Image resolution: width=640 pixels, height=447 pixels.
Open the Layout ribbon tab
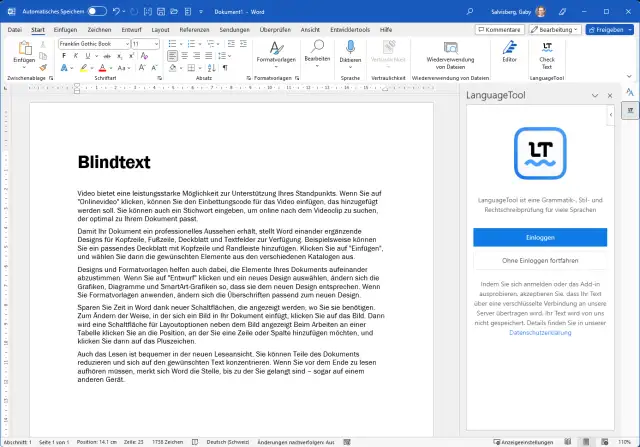[160, 30]
